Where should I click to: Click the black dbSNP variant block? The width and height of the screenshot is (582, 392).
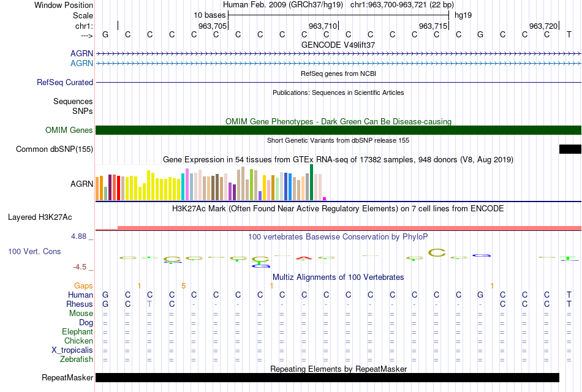pos(570,149)
